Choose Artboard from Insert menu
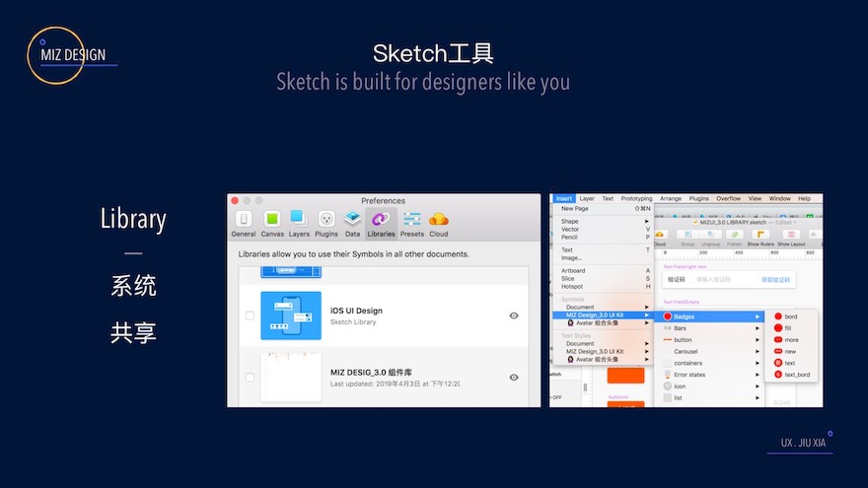This screenshot has width=868, height=488. click(x=604, y=270)
